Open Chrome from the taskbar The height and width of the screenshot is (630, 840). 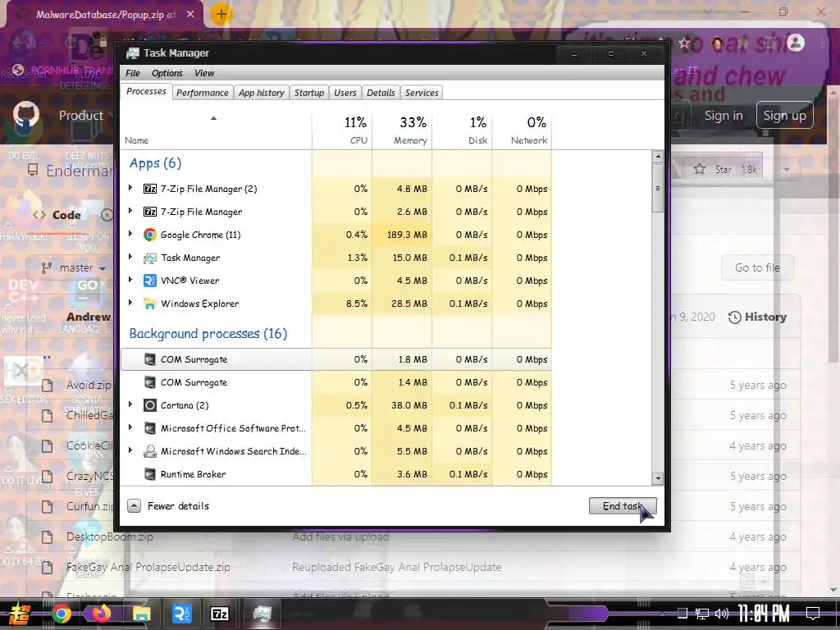(61, 614)
